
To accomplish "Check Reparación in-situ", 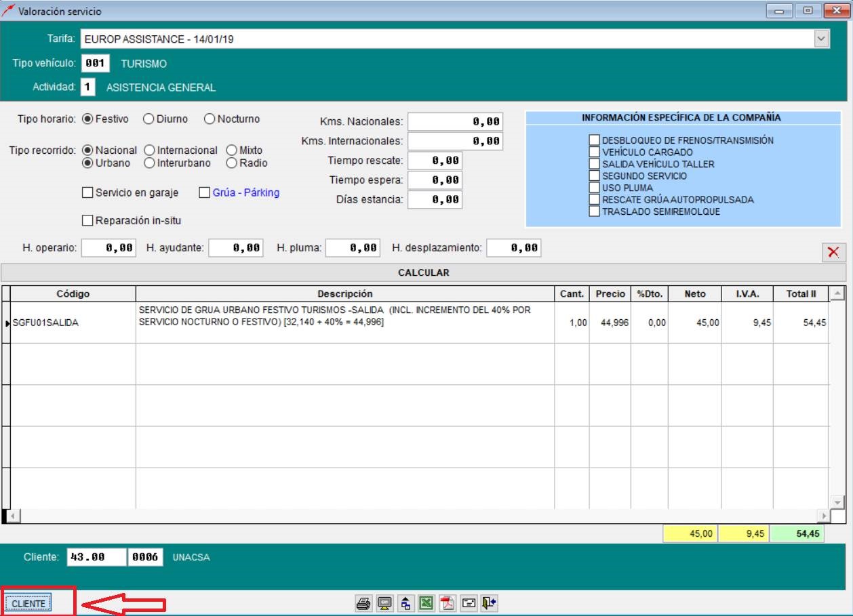I will [87, 220].
